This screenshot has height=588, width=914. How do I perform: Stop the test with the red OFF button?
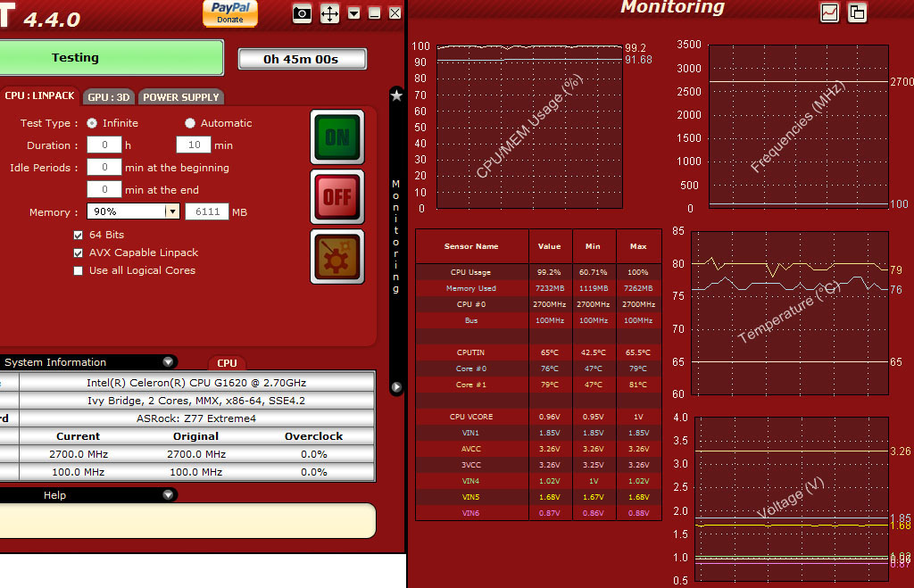337,197
